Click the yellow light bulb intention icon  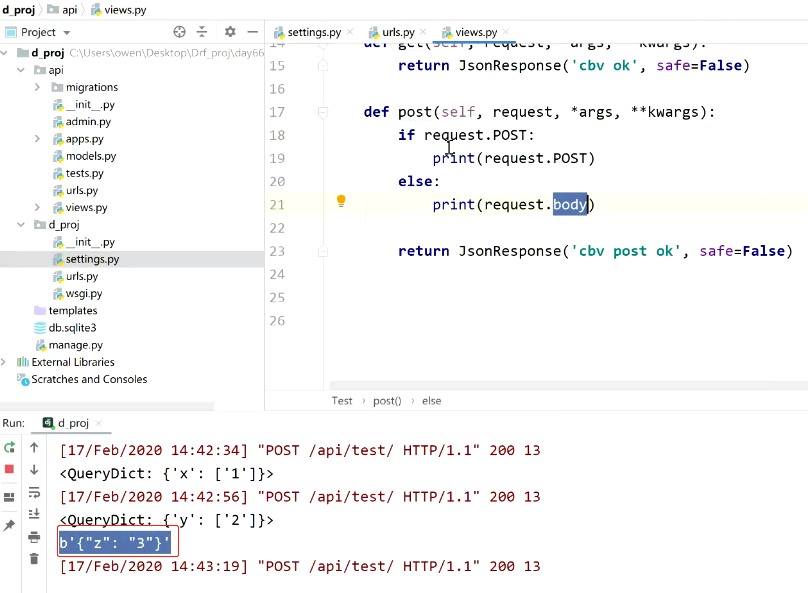341,201
